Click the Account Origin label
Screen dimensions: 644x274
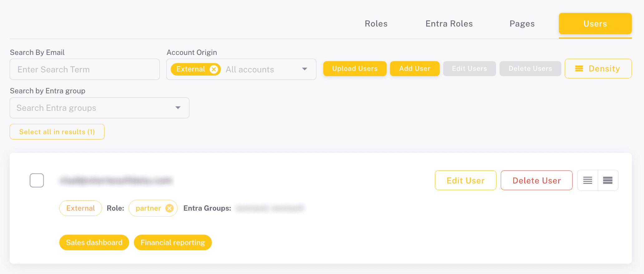point(192,52)
